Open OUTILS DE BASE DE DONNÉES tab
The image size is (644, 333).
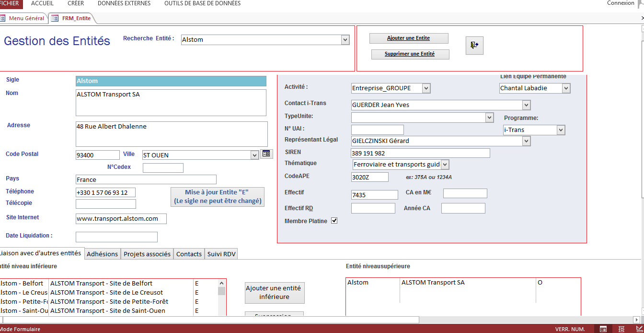[x=203, y=3]
